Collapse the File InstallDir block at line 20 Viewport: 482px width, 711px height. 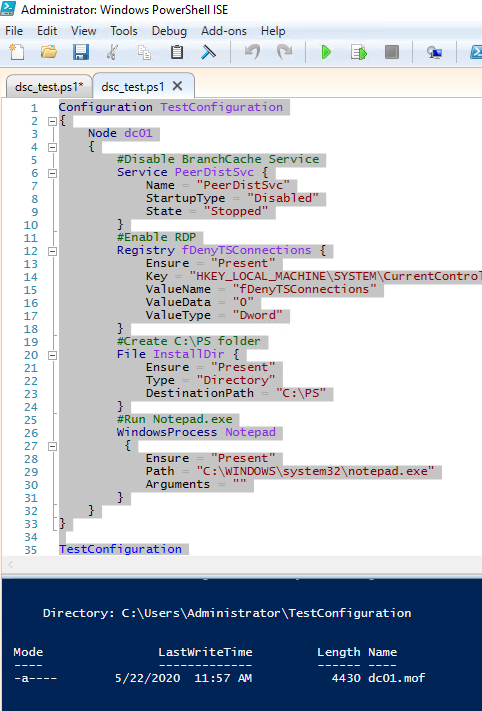click(53, 356)
